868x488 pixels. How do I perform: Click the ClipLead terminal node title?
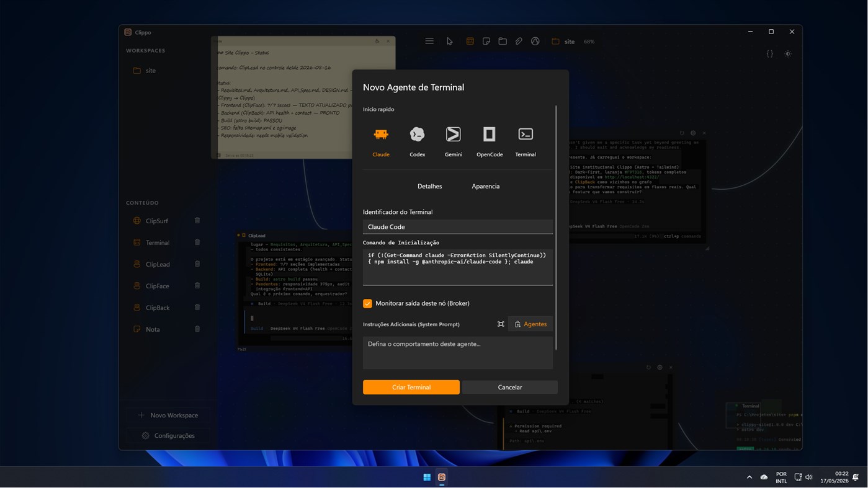coord(257,236)
